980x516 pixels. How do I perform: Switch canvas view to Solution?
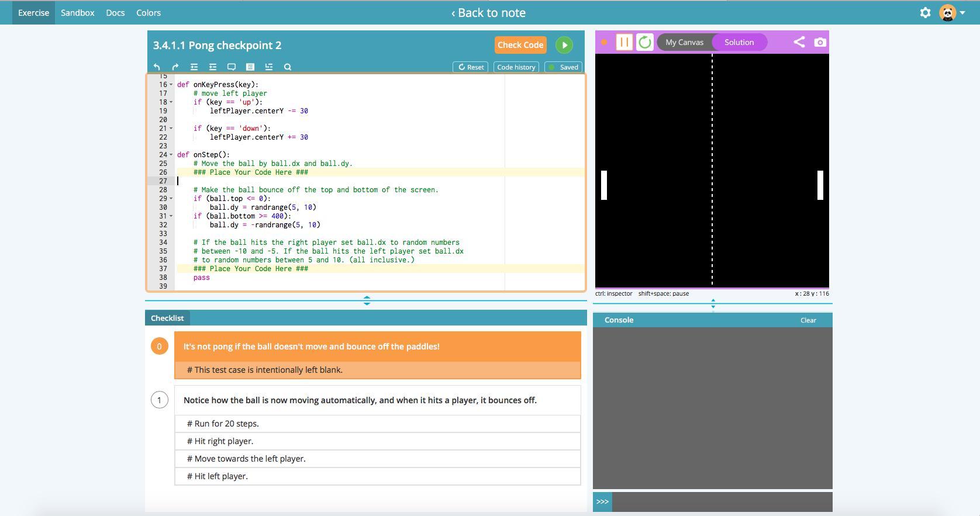pyautogui.click(x=739, y=42)
